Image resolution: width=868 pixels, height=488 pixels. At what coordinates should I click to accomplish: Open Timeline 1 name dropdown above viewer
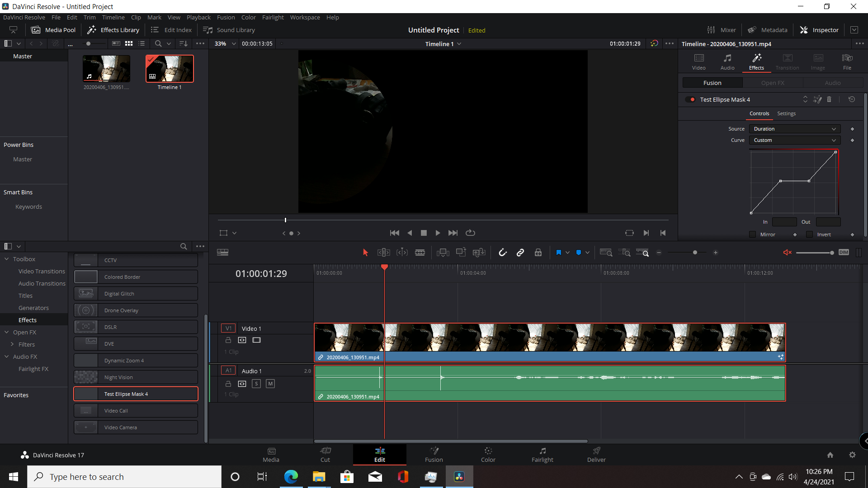point(443,44)
